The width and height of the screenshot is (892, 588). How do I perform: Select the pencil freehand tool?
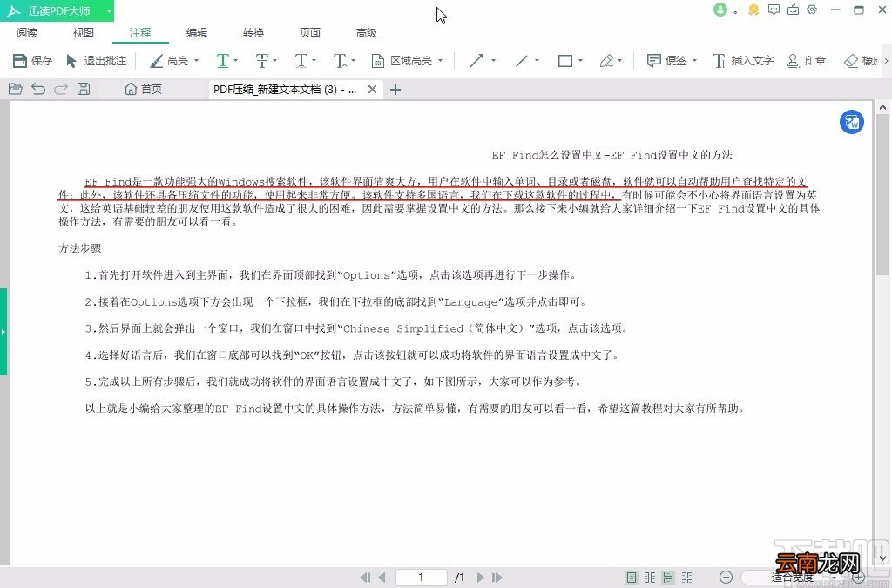(606, 60)
